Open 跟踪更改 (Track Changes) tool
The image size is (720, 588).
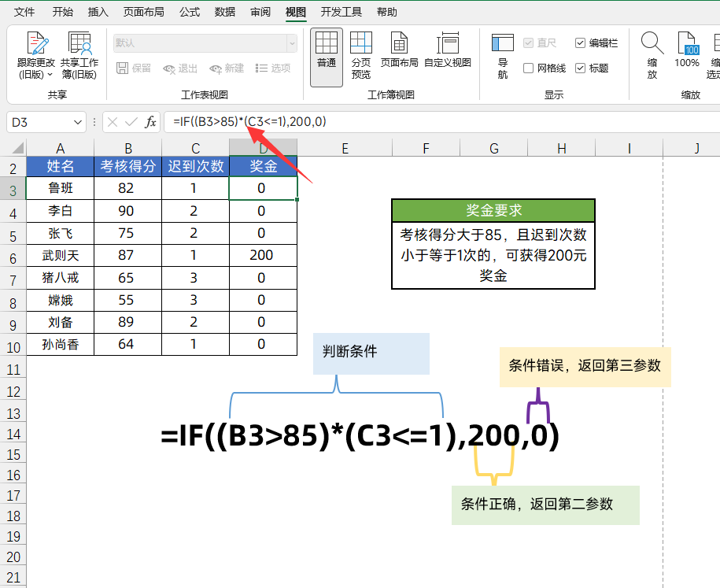point(36,48)
